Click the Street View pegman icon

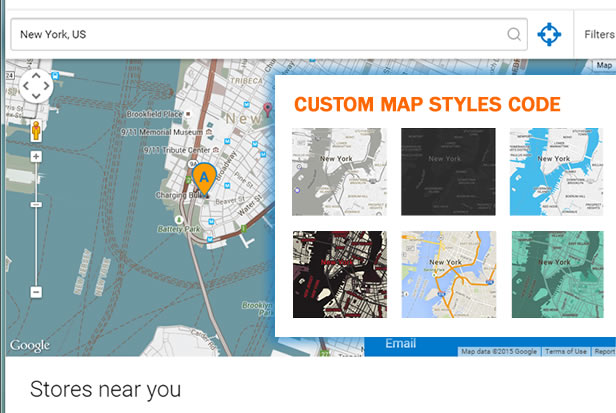pos(36,131)
